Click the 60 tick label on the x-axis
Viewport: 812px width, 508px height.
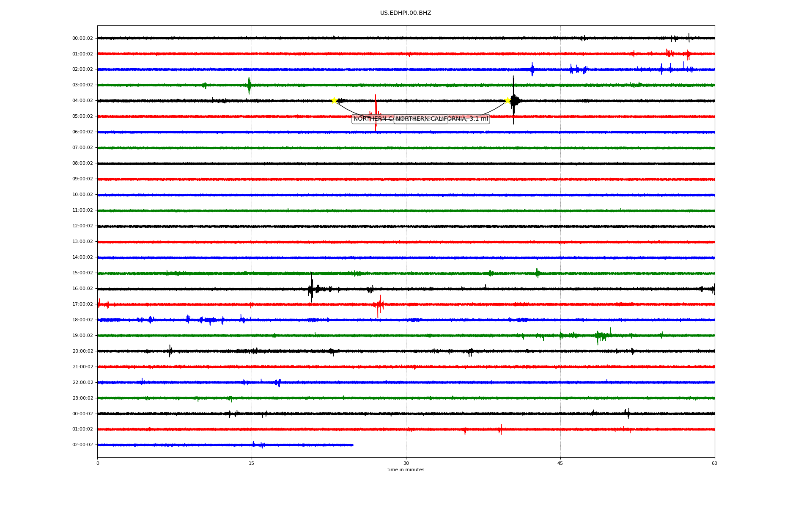(x=714, y=463)
